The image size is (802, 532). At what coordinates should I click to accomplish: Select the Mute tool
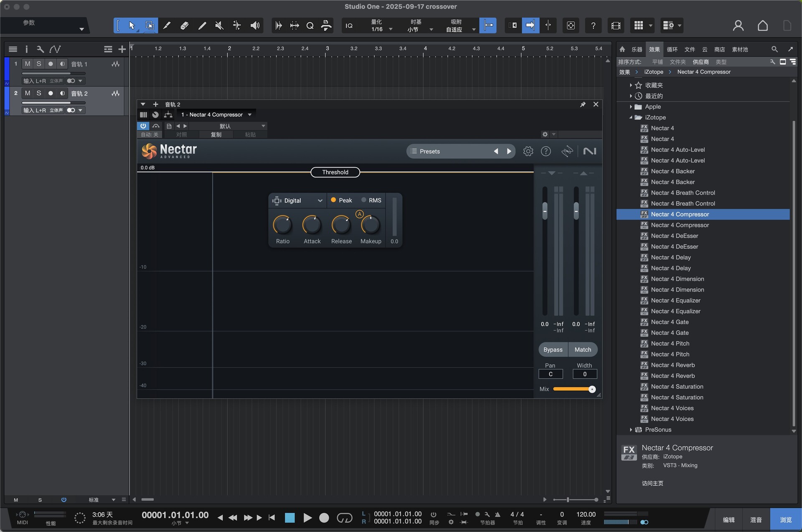(x=219, y=25)
